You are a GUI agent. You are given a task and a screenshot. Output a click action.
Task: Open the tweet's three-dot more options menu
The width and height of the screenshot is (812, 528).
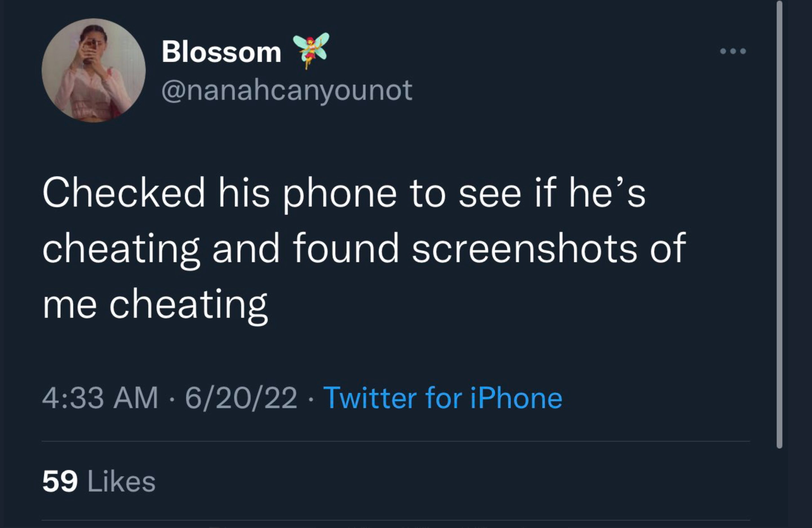pyautogui.click(x=733, y=52)
